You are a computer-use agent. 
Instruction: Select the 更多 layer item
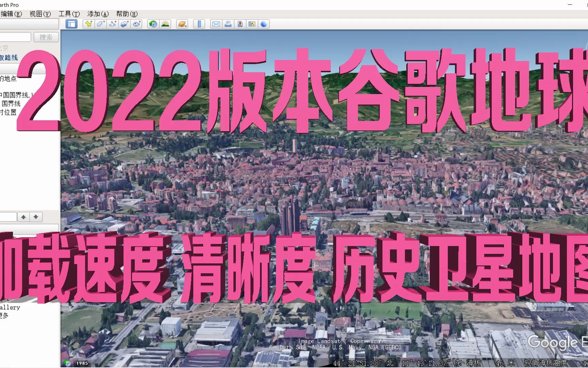(4, 315)
